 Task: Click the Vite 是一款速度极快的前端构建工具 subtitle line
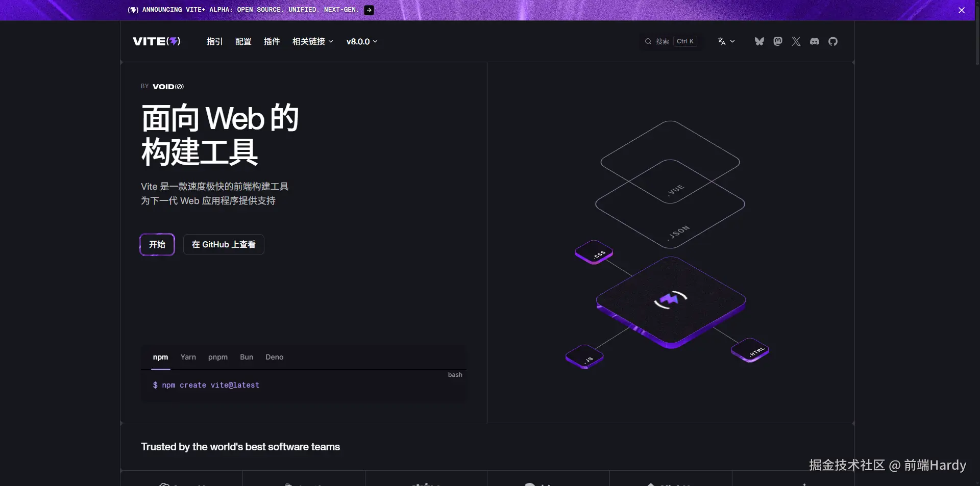pyautogui.click(x=215, y=187)
